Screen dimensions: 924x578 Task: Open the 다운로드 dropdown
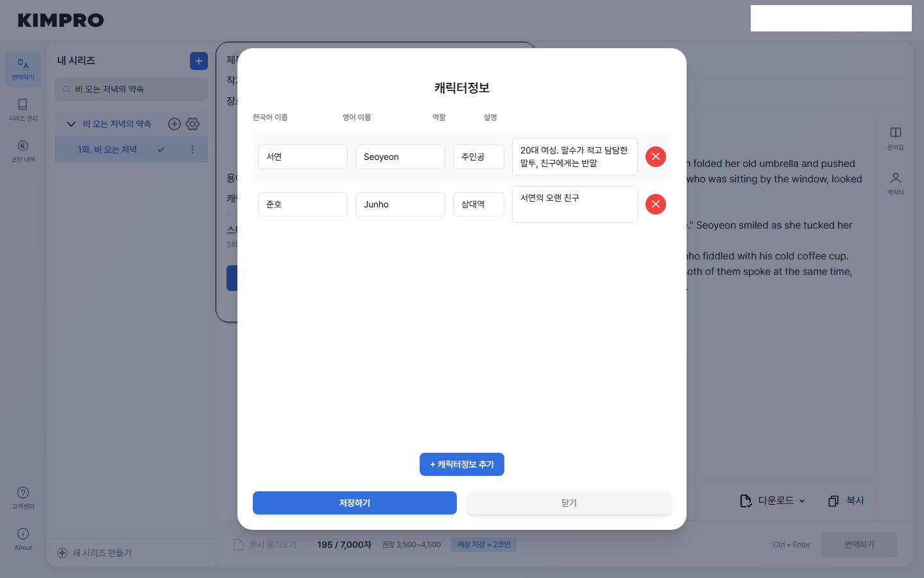[x=773, y=501]
